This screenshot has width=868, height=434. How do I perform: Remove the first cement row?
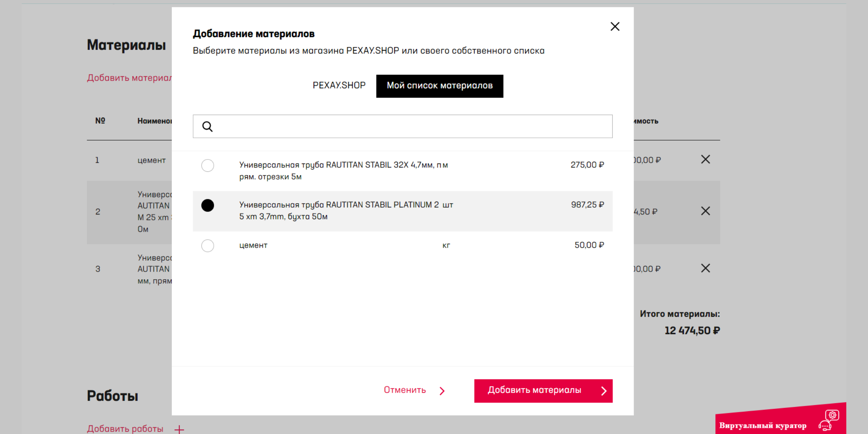pyautogui.click(x=705, y=159)
